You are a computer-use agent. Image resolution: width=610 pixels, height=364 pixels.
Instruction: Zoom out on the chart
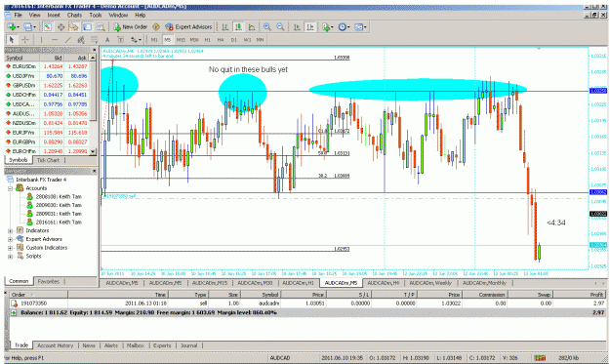pos(280,26)
